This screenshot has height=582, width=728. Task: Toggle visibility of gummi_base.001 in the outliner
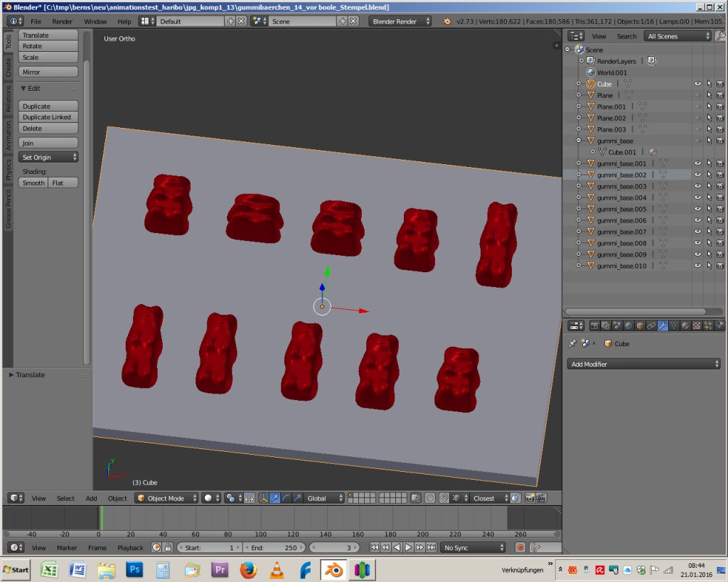[697, 163]
